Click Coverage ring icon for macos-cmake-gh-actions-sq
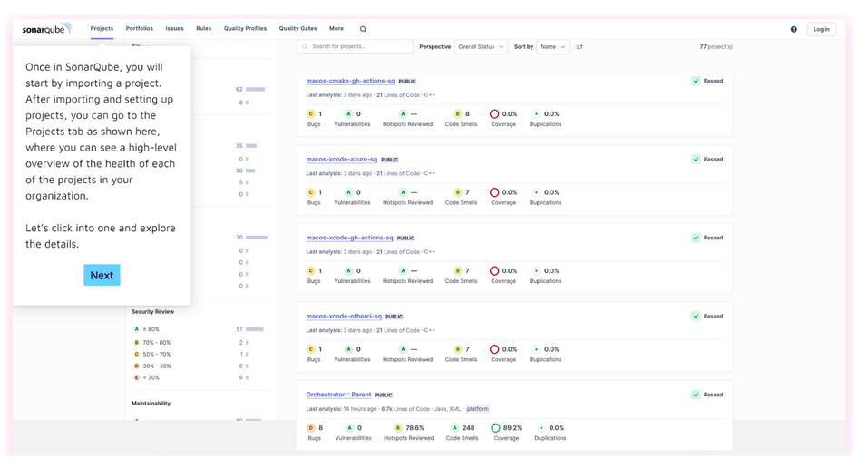Viewport: 868px width, 469px height. pyautogui.click(x=494, y=114)
